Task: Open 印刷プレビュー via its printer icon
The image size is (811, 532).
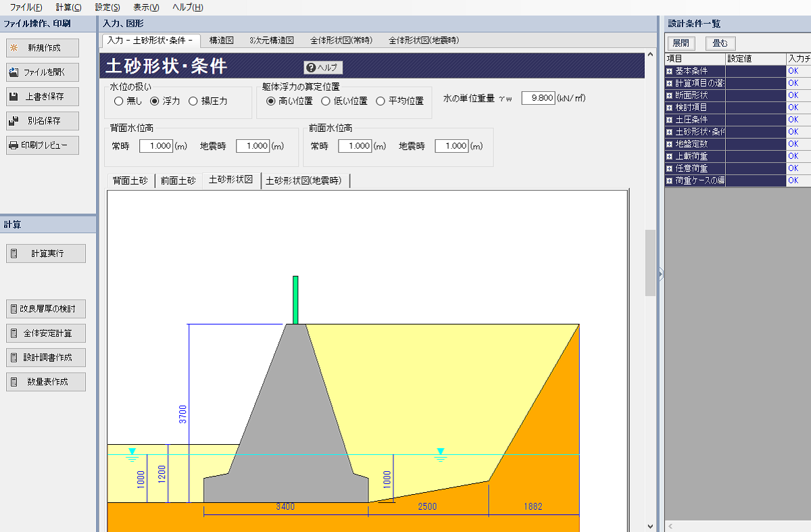Action: point(14,145)
